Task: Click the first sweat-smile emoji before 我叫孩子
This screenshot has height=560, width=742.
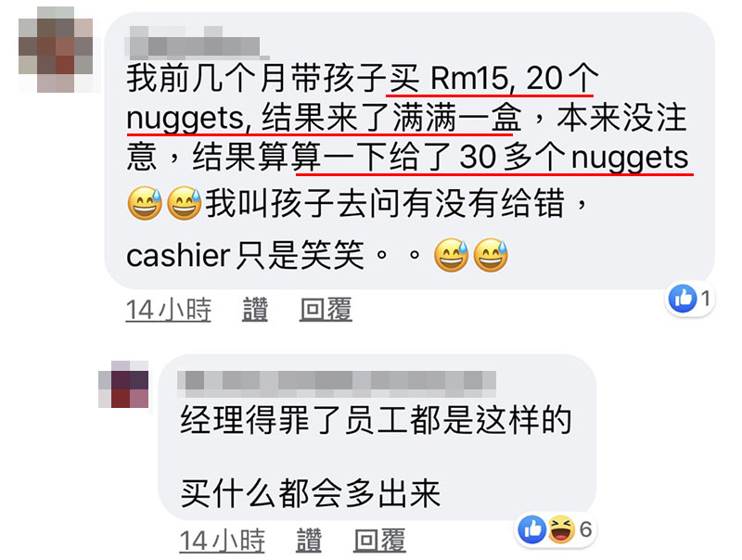Action: click(x=145, y=203)
